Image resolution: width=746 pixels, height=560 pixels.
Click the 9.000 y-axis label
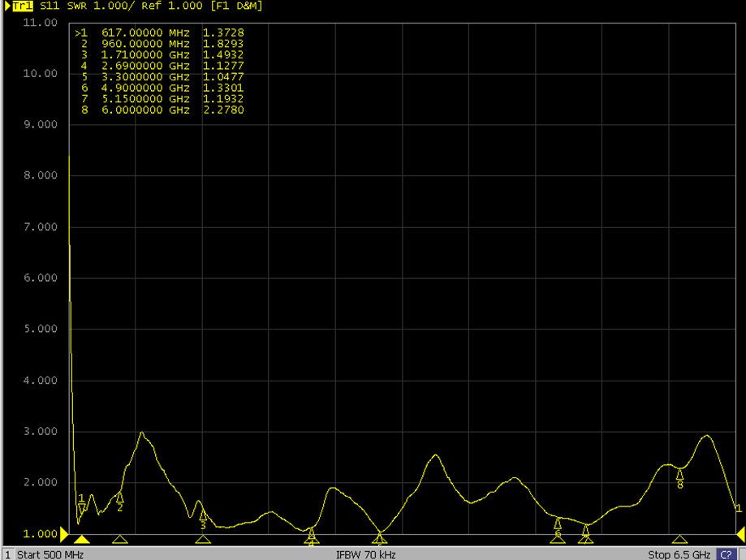tap(41, 124)
